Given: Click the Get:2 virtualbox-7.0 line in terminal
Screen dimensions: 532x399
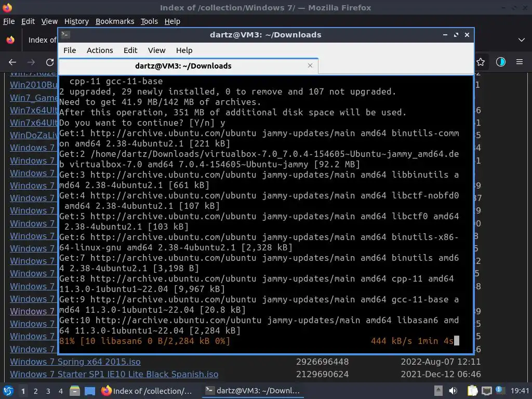Looking at the screenshot, I should (x=259, y=159).
